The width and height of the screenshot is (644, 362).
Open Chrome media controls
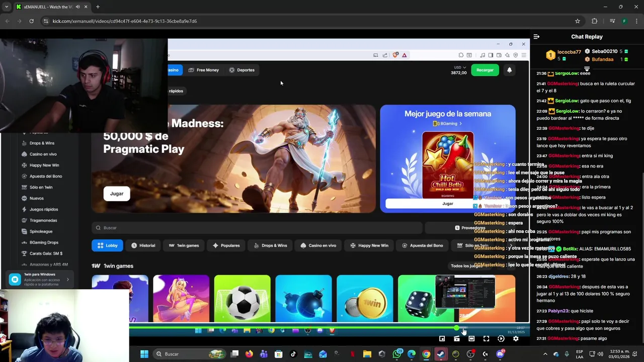pos(612,21)
